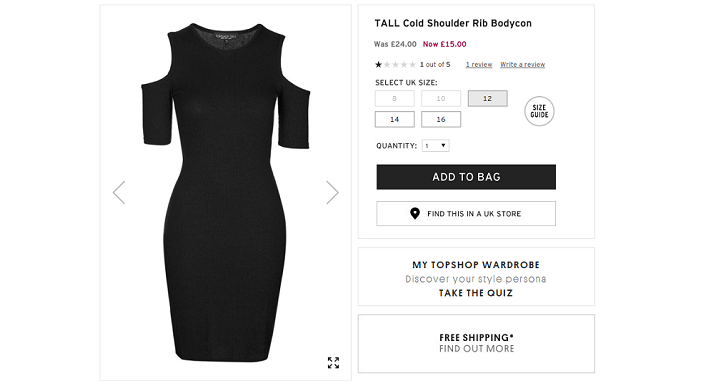Select UK size 16
The height and width of the screenshot is (382, 702).
click(441, 120)
